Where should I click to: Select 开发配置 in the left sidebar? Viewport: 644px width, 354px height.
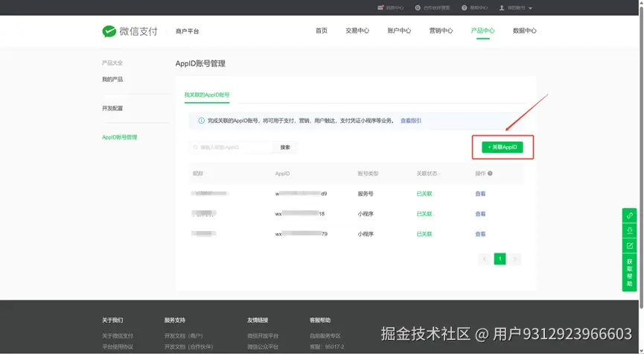click(112, 108)
